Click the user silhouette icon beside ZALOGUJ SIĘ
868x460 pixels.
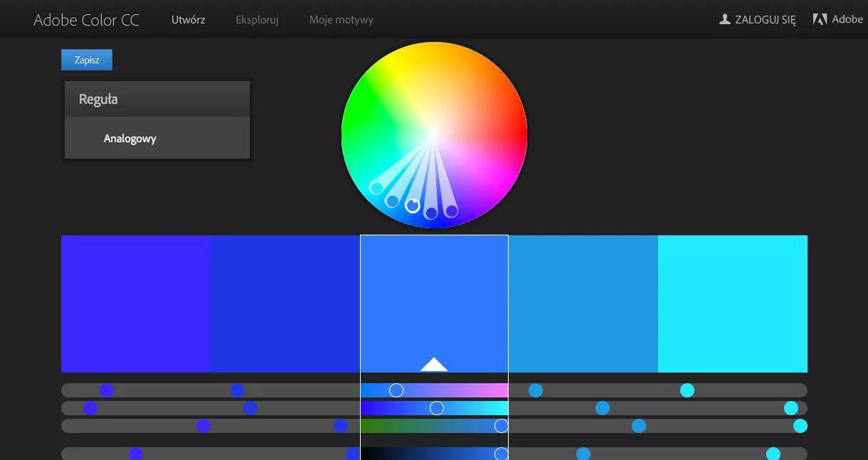point(725,19)
